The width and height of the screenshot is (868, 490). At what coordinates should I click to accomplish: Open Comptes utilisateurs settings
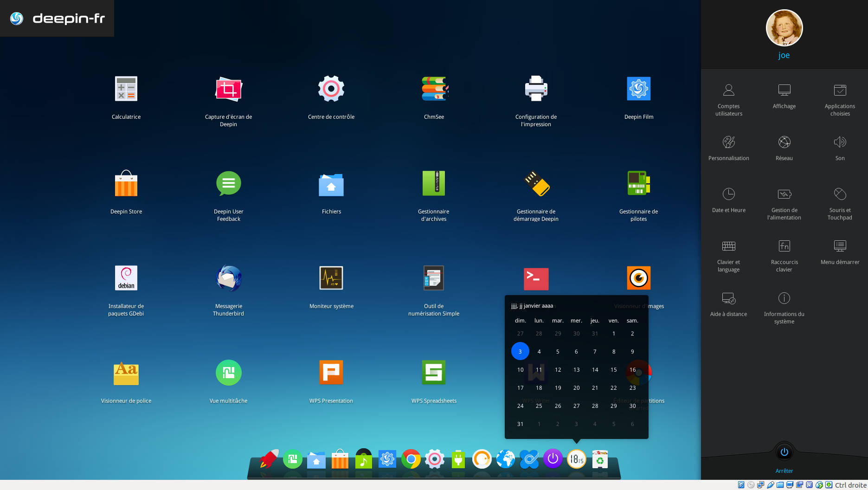pos(729,100)
